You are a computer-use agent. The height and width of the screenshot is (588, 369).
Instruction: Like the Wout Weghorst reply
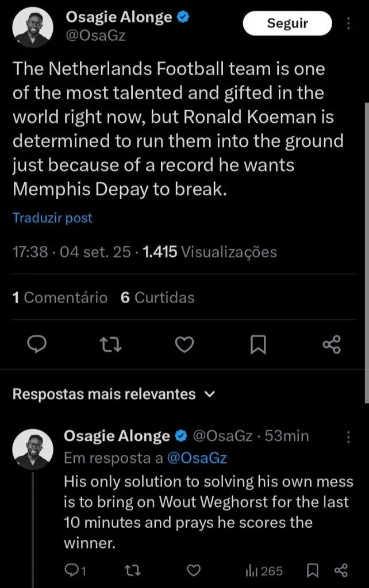click(x=193, y=571)
